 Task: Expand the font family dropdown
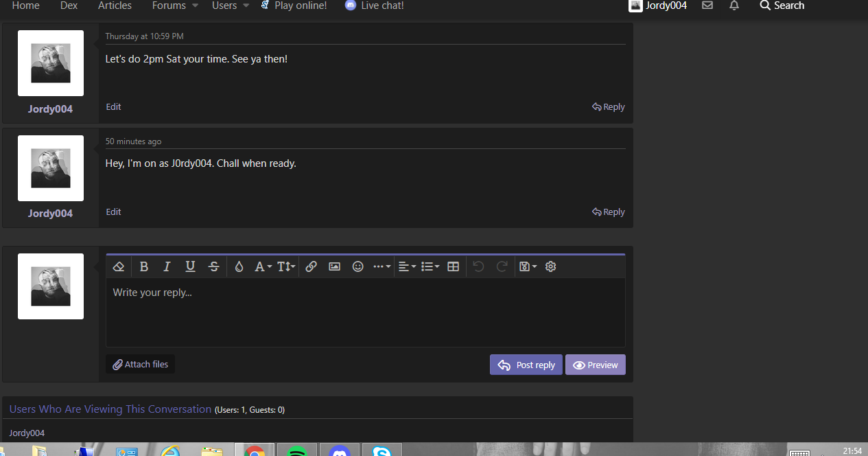tap(263, 266)
